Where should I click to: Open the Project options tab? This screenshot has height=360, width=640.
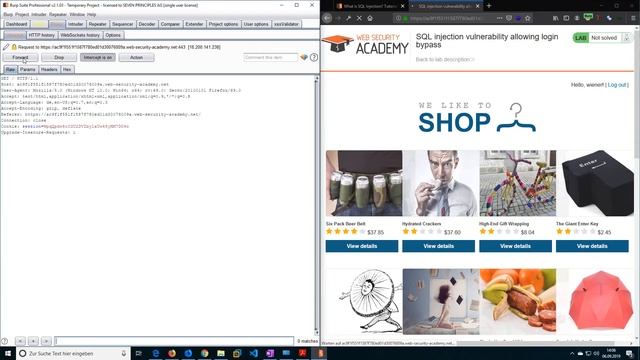coord(223,24)
